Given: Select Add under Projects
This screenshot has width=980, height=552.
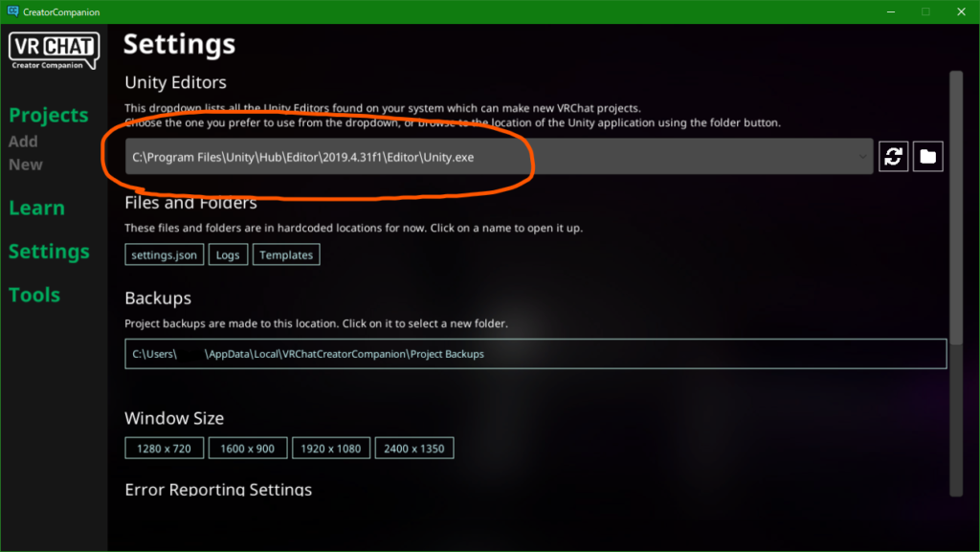Looking at the screenshot, I should click(x=23, y=142).
